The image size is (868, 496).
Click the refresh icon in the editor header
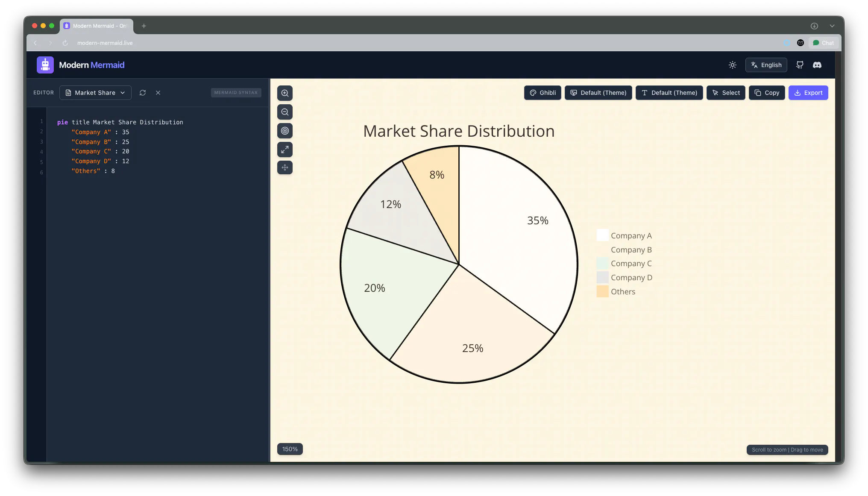click(143, 93)
